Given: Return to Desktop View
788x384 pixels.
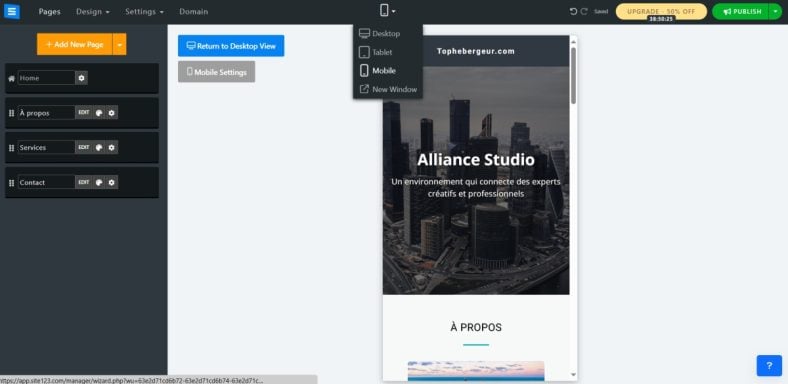Looking at the screenshot, I should 231,46.
